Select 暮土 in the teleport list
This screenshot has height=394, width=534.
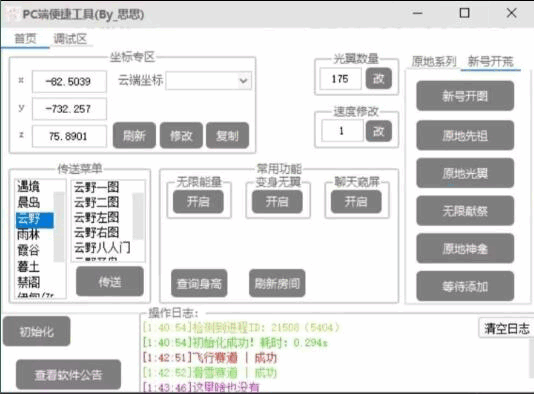(29, 266)
